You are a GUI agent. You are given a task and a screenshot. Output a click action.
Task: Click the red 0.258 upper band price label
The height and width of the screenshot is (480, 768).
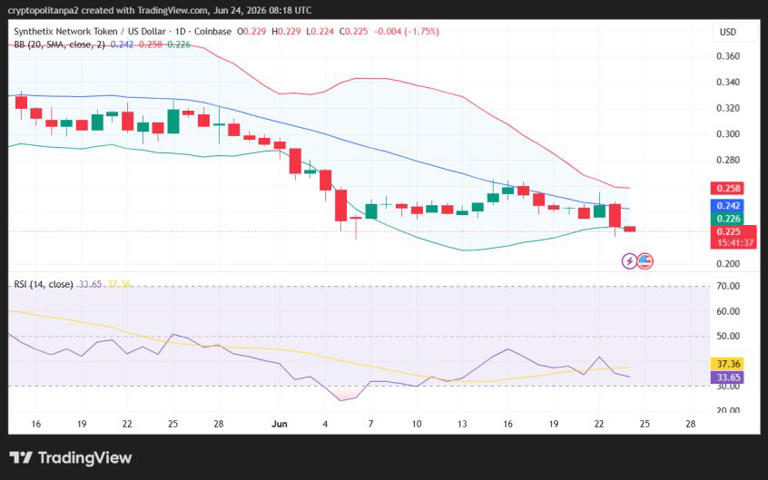click(727, 188)
